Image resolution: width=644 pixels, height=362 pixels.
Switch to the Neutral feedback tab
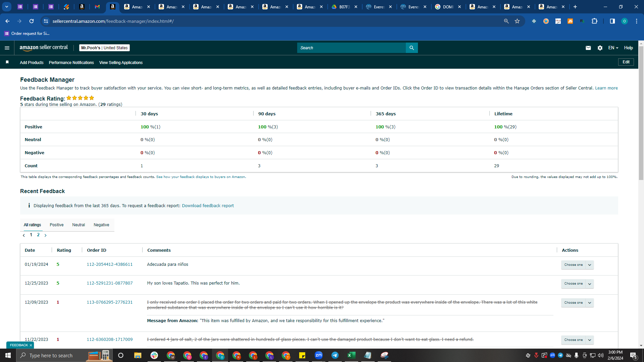pos(78,225)
